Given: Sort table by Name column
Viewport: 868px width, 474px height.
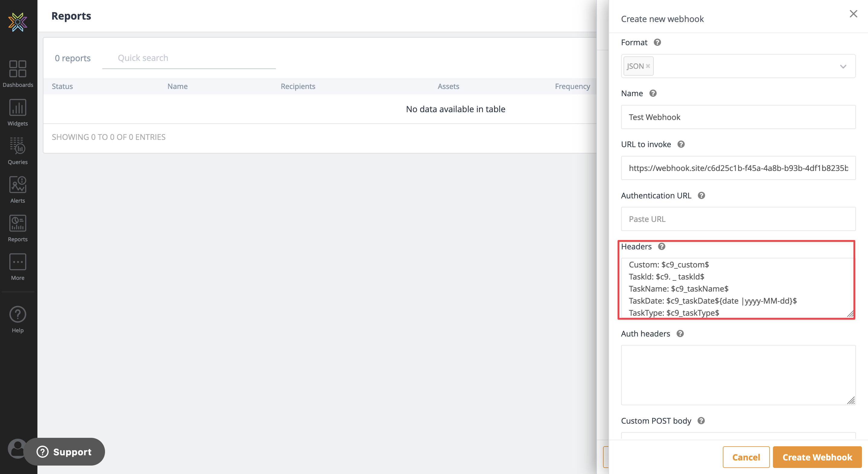Looking at the screenshot, I should 177,86.
